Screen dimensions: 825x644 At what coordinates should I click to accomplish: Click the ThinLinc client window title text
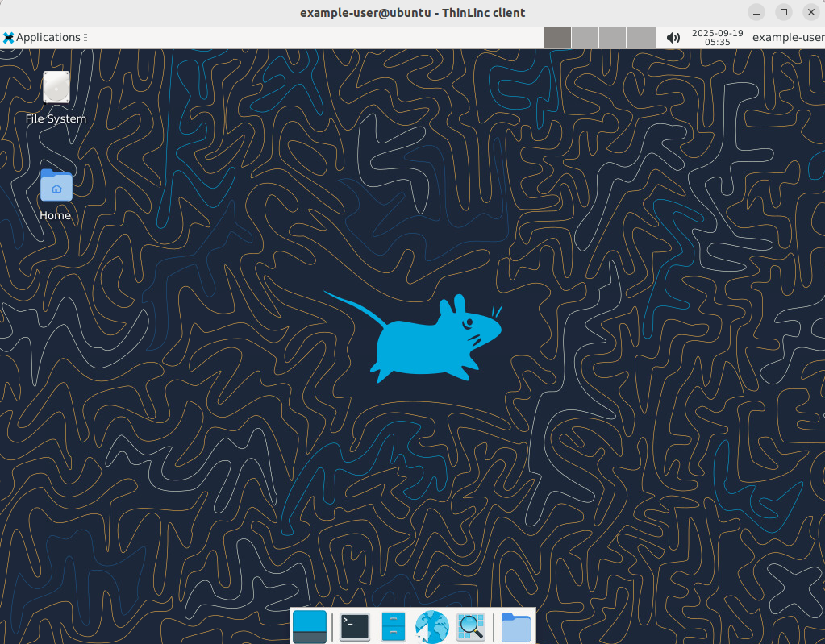pyautogui.click(x=412, y=12)
